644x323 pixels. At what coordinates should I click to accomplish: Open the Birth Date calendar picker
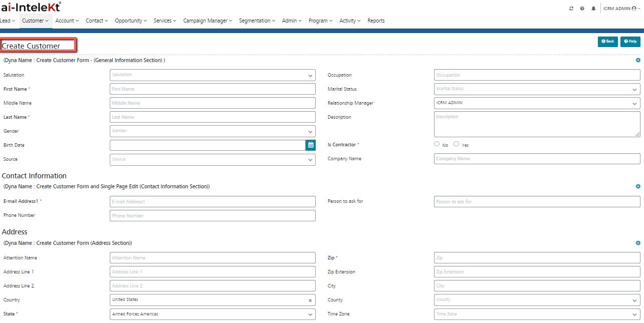pyautogui.click(x=311, y=145)
